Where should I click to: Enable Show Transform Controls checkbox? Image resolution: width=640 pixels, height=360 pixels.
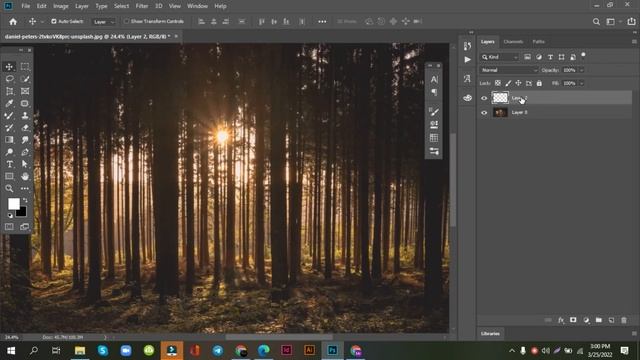tap(127, 21)
